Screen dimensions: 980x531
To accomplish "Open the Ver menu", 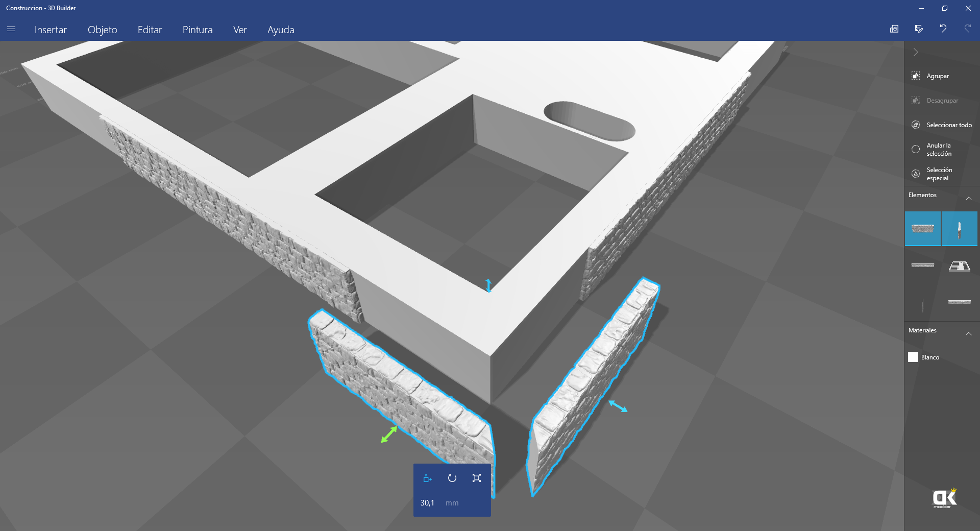I will point(240,30).
